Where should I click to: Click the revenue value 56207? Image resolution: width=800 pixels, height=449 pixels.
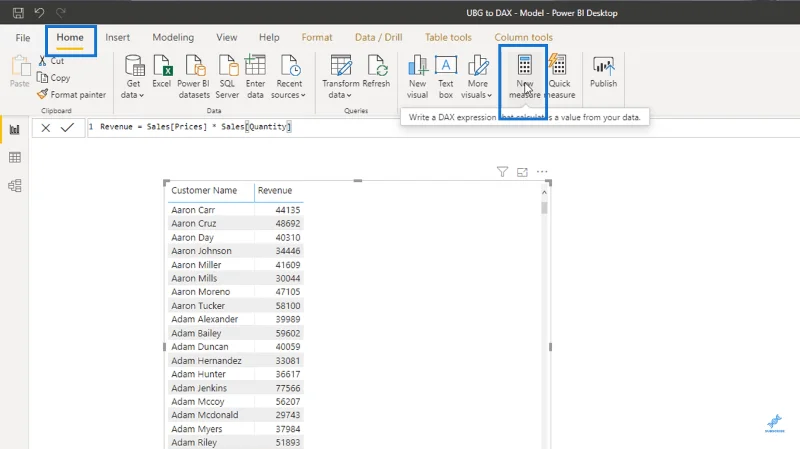pos(288,402)
